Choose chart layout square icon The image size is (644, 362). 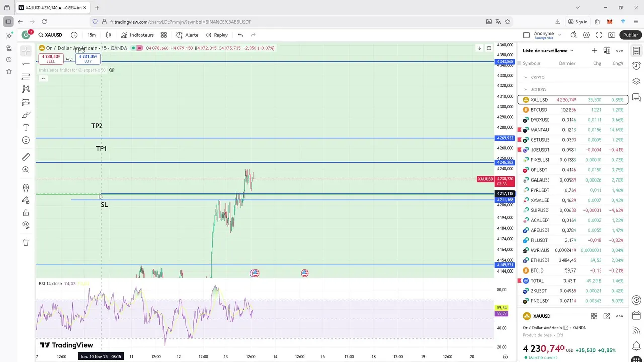526,35
